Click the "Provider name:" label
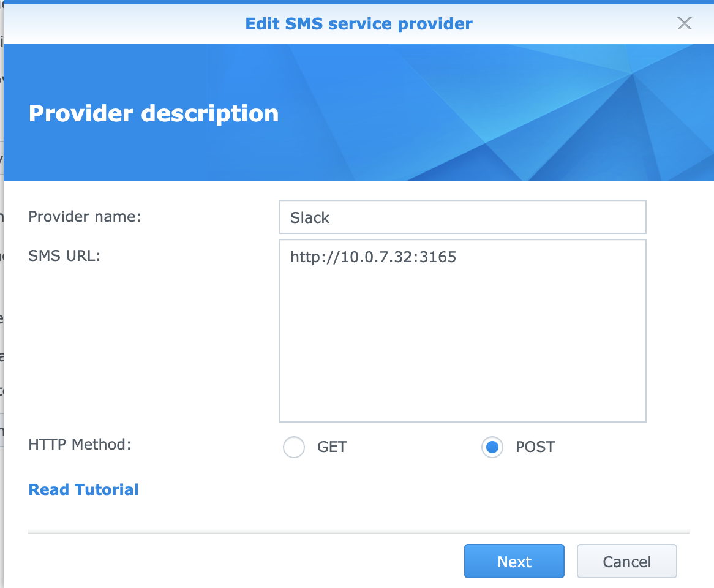Image resolution: width=714 pixels, height=588 pixels. pyautogui.click(x=85, y=217)
